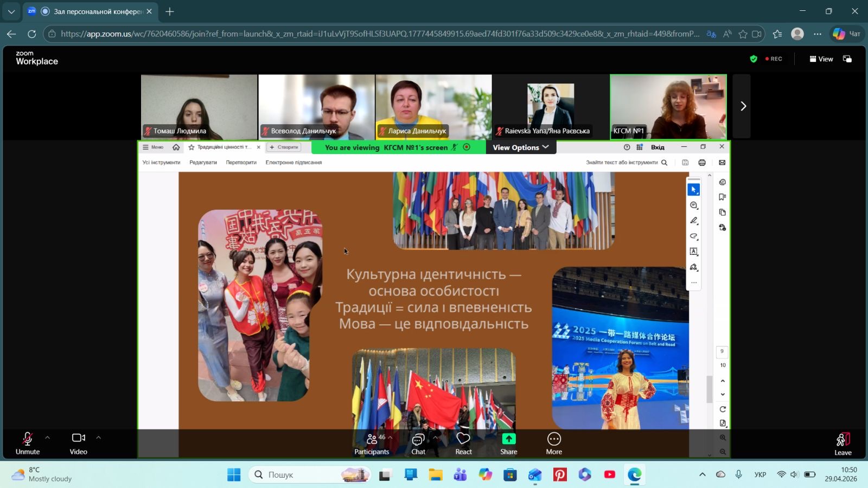Viewport: 868px width, 488px height.
Task: Click Leave meeting button
Action: pyautogui.click(x=843, y=444)
